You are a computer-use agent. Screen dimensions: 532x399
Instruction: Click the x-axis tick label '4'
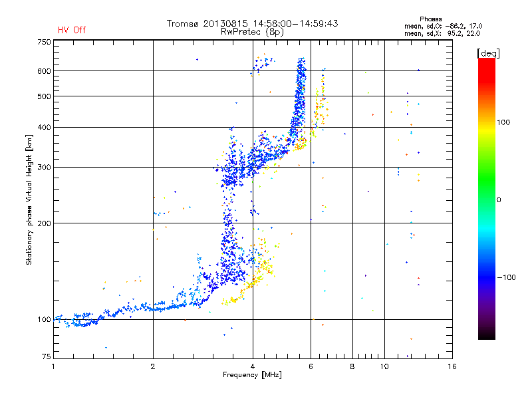(253, 366)
